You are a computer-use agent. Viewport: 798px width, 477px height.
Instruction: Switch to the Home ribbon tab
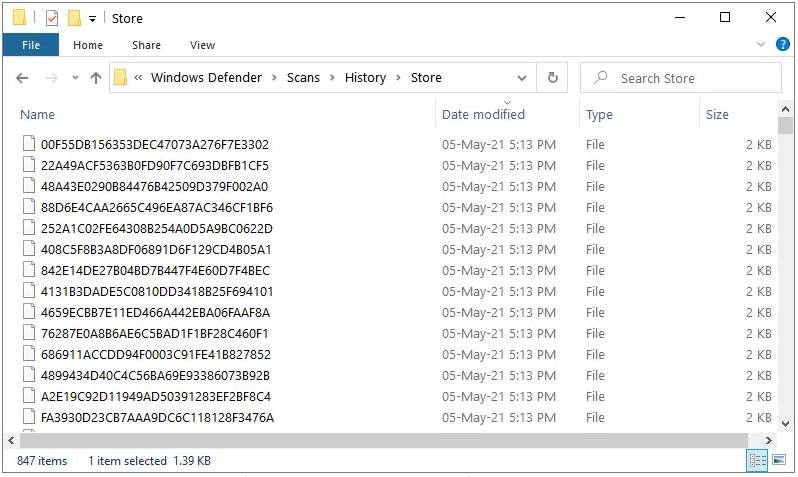coord(88,45)
